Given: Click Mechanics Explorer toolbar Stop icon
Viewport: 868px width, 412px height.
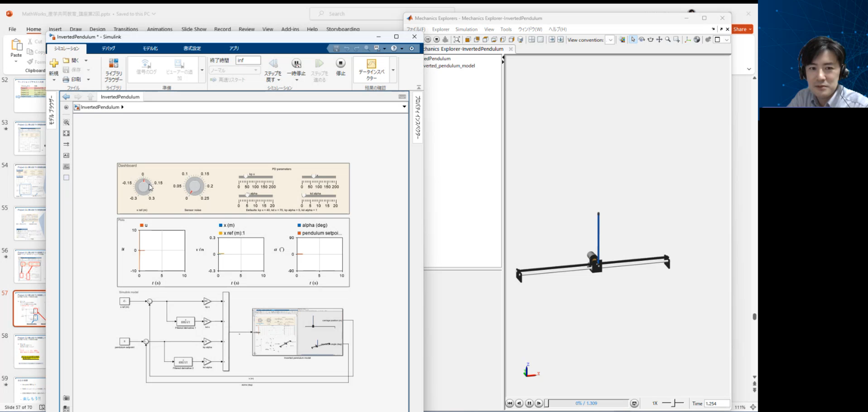Looking at the screenshot, I should [437, 40].
